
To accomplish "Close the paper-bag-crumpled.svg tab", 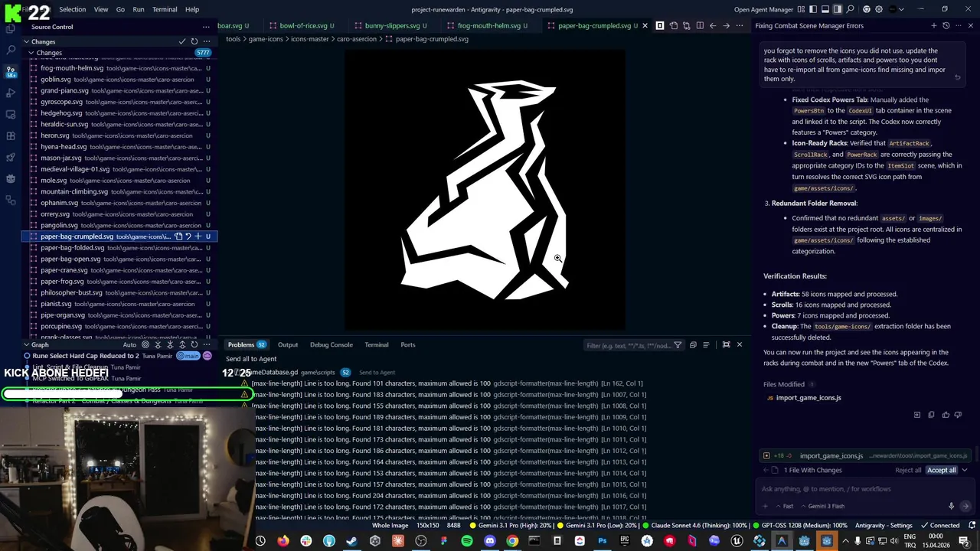I will coord(645,25).
